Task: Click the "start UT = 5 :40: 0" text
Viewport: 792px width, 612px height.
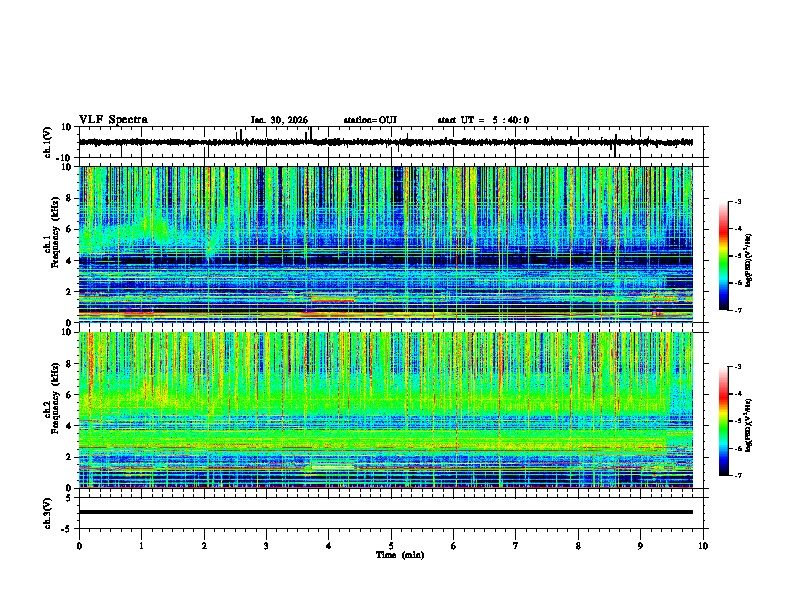Action: (x=483, y=120)
